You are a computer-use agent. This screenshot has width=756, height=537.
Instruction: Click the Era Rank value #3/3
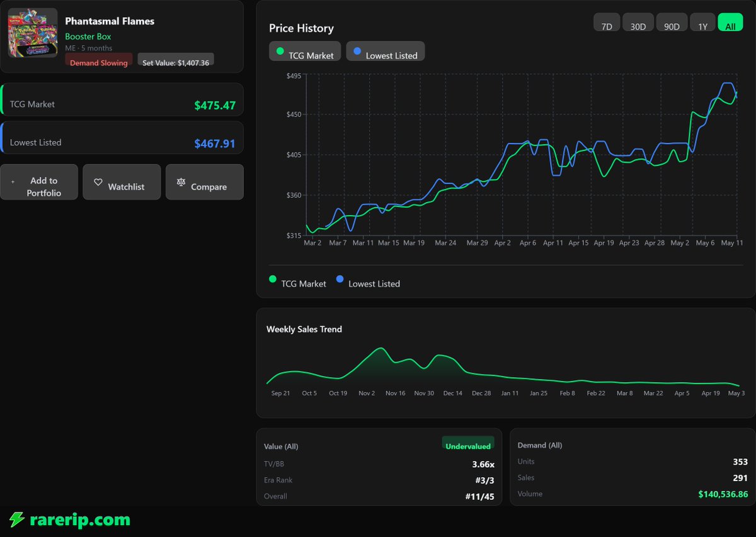(x=484, y=480)
